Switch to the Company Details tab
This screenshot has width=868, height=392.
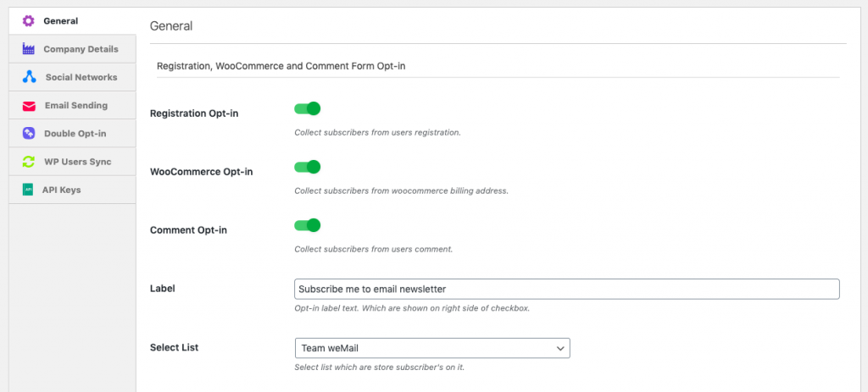pyautogui.click(x=81, y=49)
